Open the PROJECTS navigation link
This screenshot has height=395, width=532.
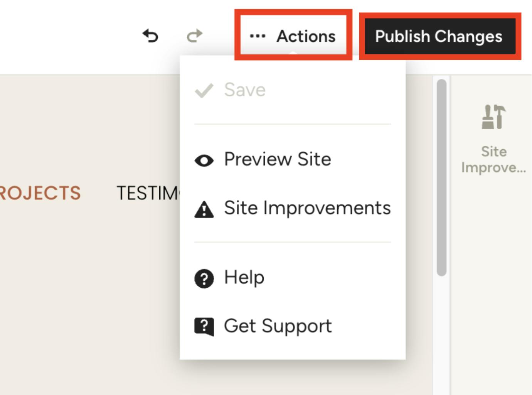click(40, 193)
